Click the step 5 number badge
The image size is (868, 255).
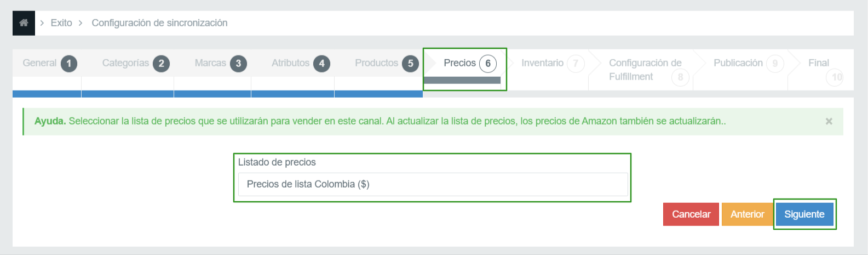[410, 64]
